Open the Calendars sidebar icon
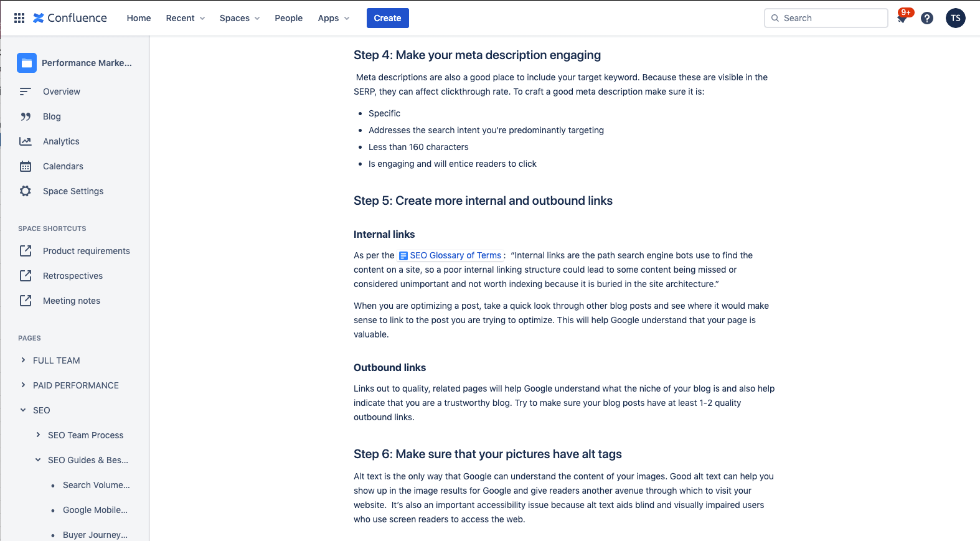980x541 pixels. [26, 166]
